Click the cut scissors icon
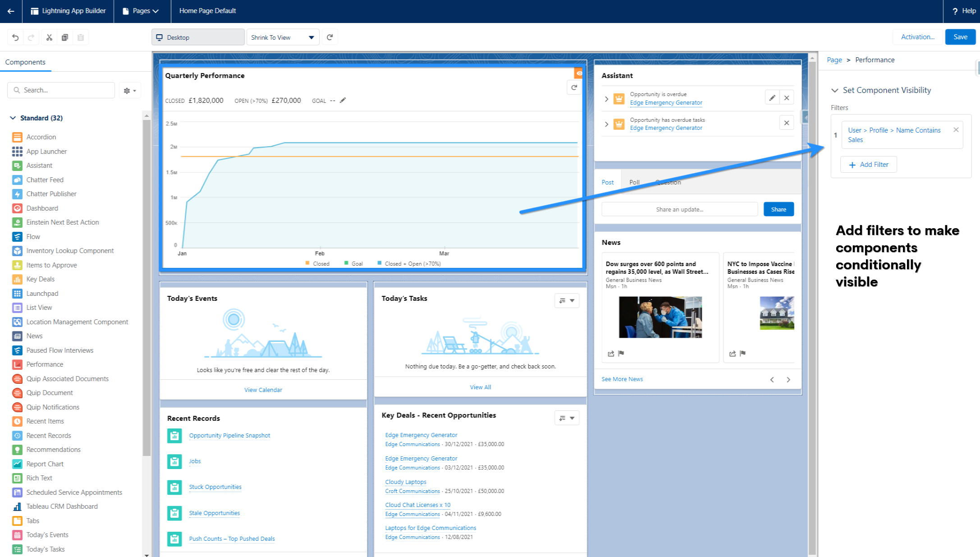 tap(49, 37)
